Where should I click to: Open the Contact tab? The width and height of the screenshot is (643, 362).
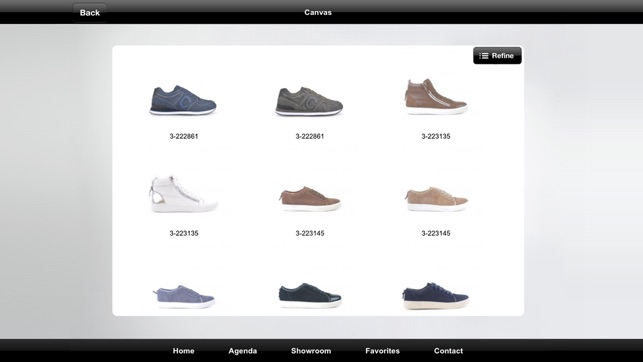448,351
